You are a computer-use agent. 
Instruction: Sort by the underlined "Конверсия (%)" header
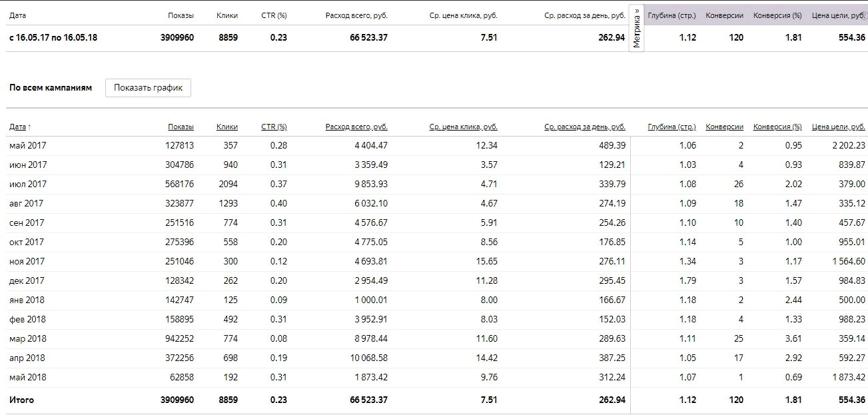click(x=777, y=127)
